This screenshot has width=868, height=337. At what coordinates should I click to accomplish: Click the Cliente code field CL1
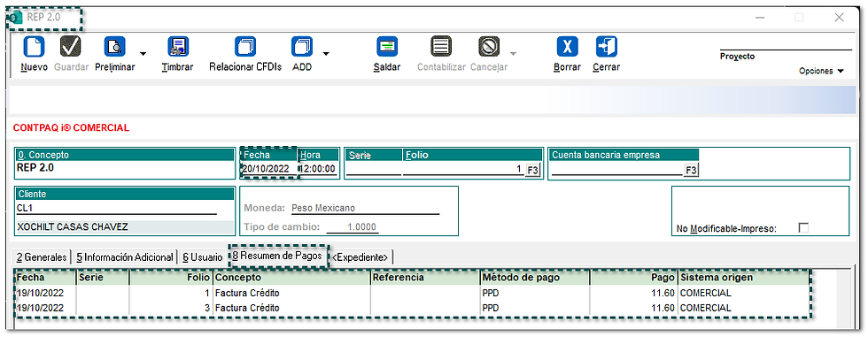click(x=117, y=207)
